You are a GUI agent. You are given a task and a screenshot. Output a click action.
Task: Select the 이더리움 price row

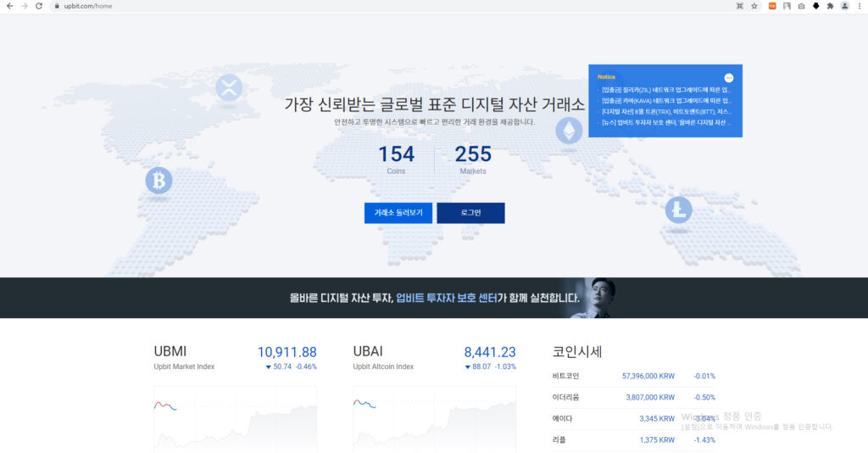634,398
